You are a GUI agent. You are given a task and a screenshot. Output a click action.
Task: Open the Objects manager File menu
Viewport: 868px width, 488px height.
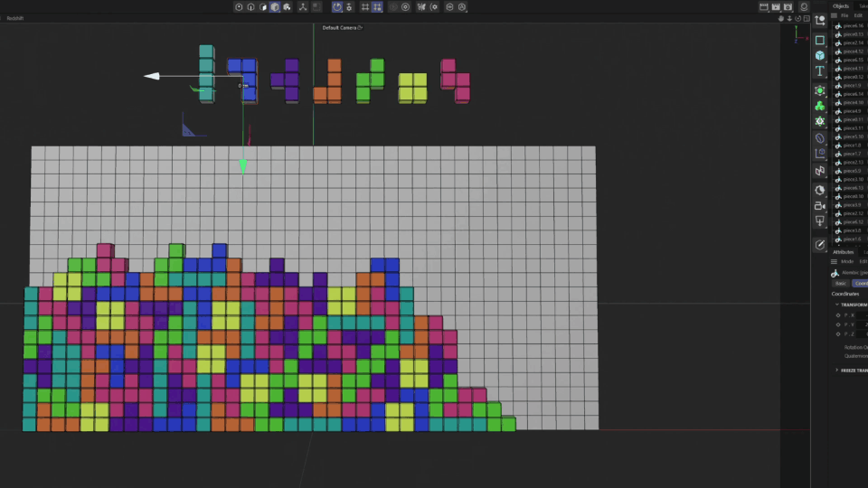[844, 15]
